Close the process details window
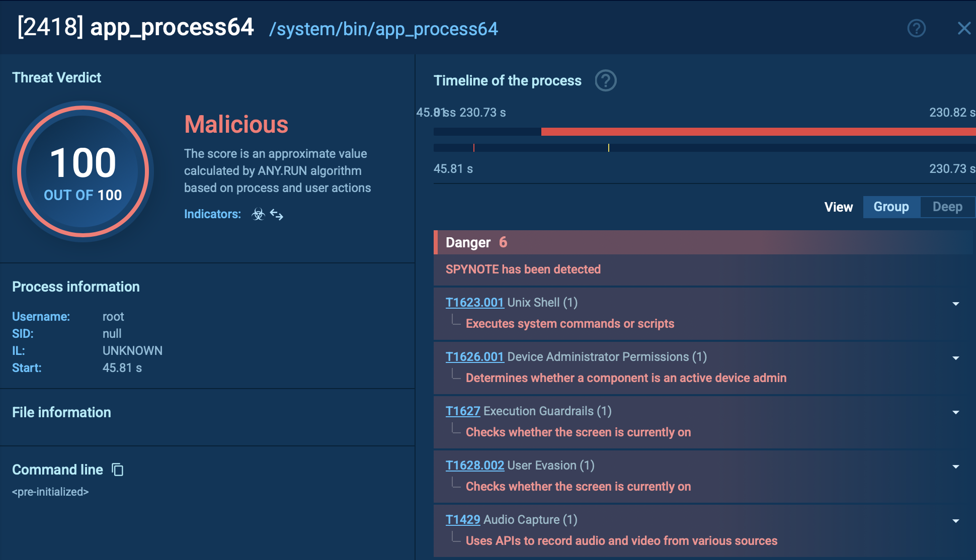The image size is (976, 560). (964, 28)
